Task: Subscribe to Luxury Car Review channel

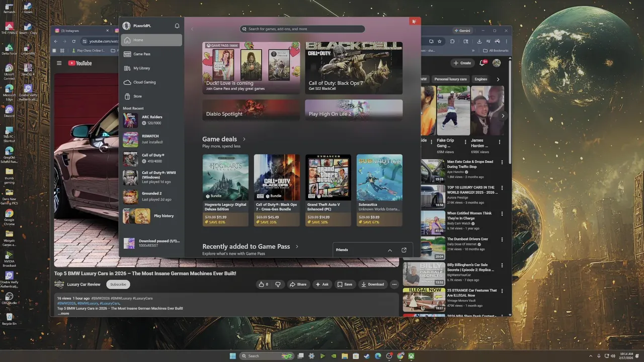Action: (x=118, y=284)
